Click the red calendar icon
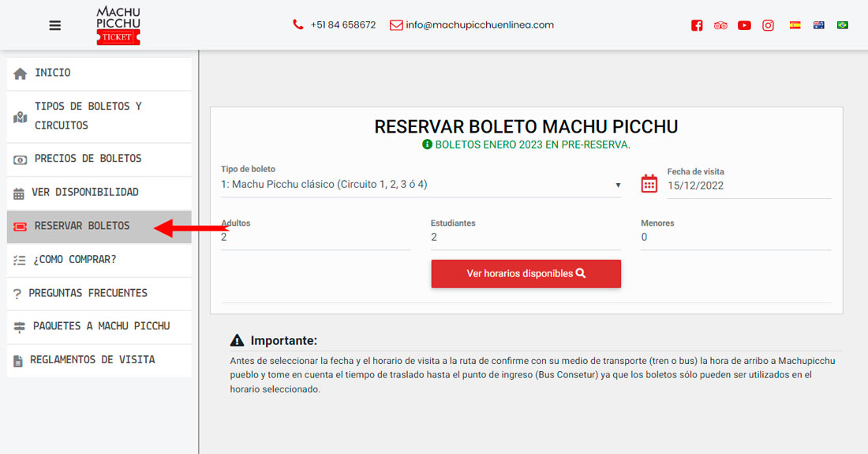 point(649,184)
